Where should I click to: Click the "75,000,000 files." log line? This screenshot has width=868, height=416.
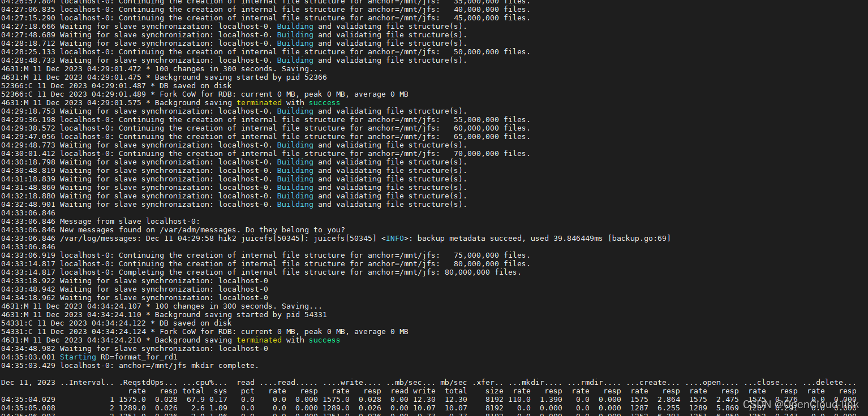click(265, 255)
